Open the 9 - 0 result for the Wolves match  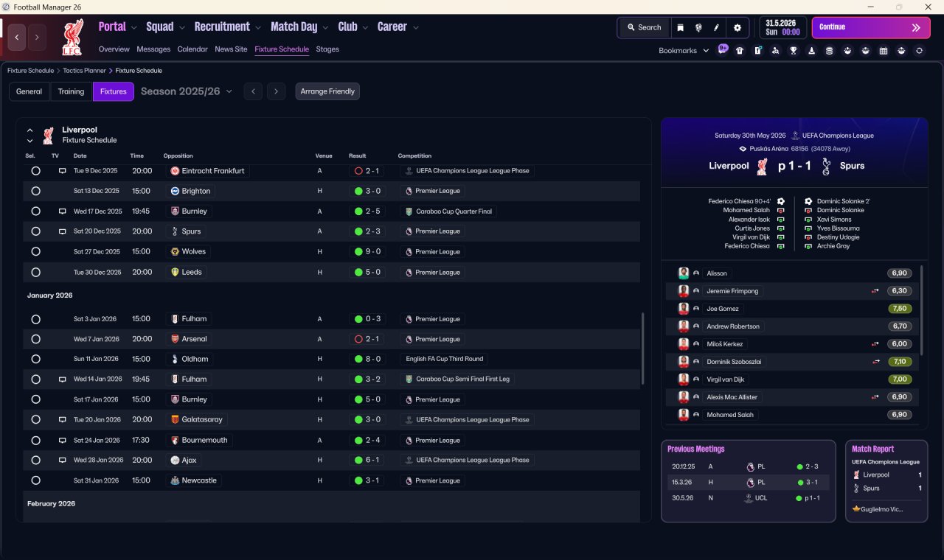tap(368, 252)
